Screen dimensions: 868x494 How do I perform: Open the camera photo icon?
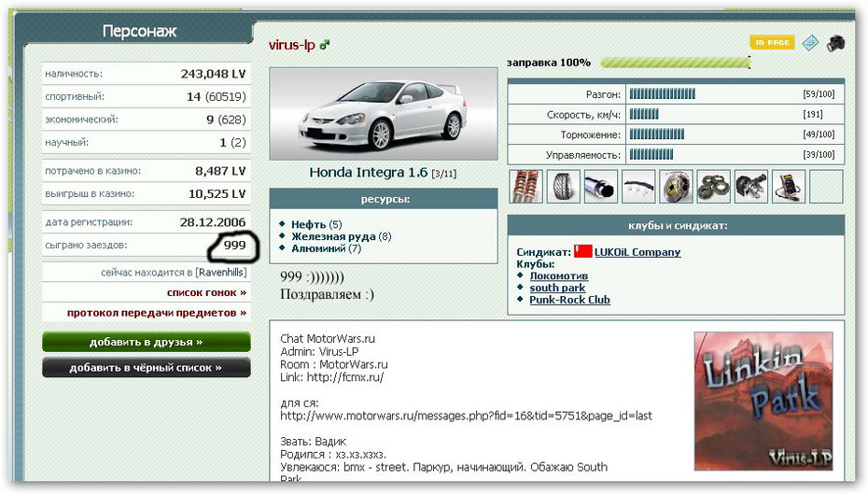point(836,43)
